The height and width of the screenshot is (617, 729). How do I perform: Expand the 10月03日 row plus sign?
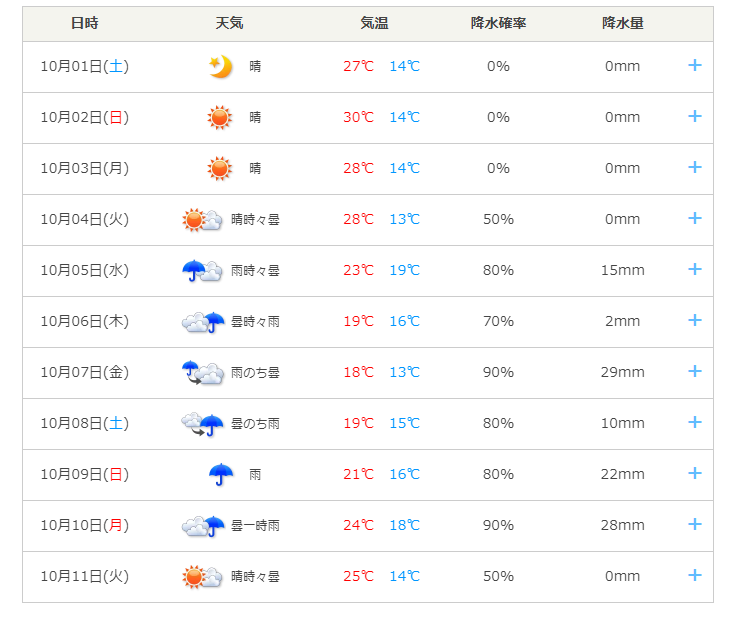[695, 167]
